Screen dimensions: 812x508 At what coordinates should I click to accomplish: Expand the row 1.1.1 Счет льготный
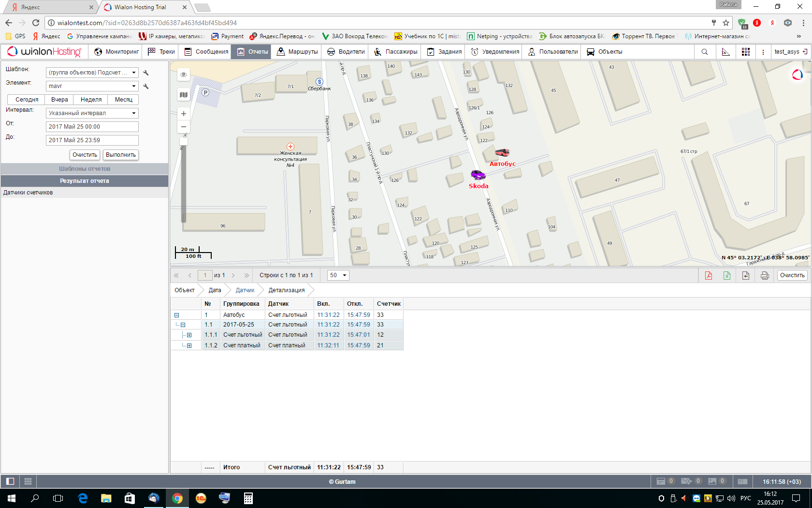coord(189,335)
